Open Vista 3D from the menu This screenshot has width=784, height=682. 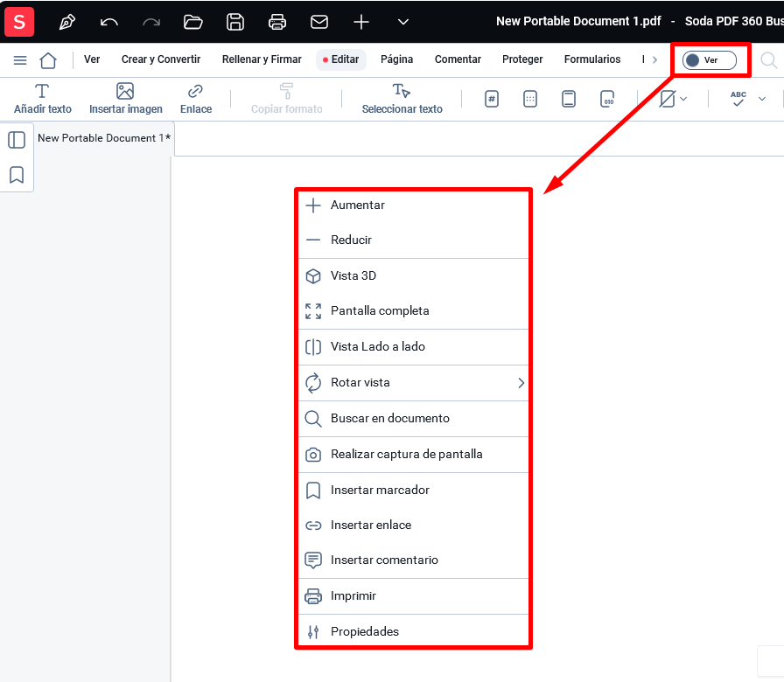tap(414, 275)
